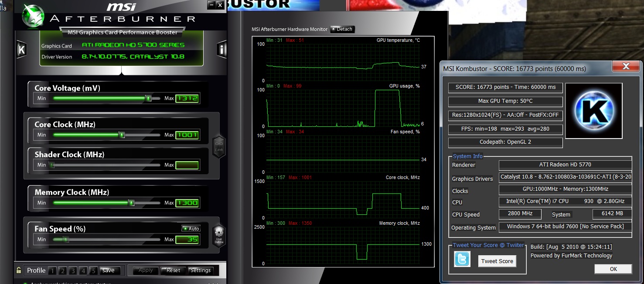Toggle the fan speed Auto button
This screenshot has width=644, height=284.
pyautogui.click(x=191, y=229)
